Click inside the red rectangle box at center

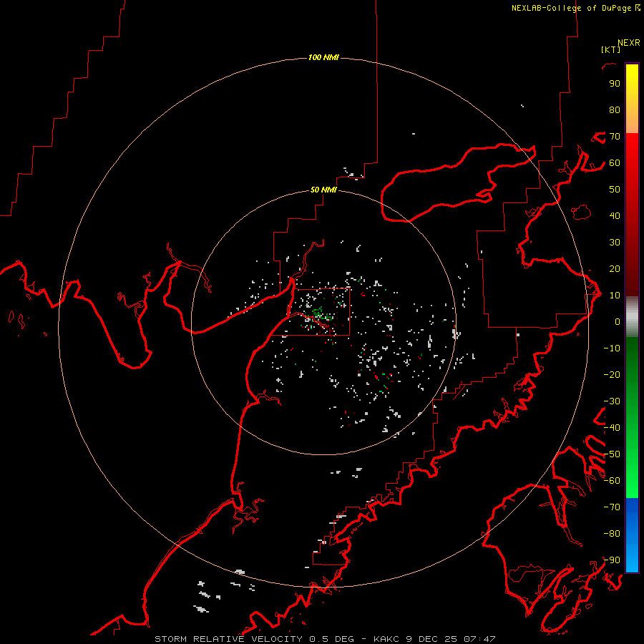pyautogui.click(x=318, y=312)
